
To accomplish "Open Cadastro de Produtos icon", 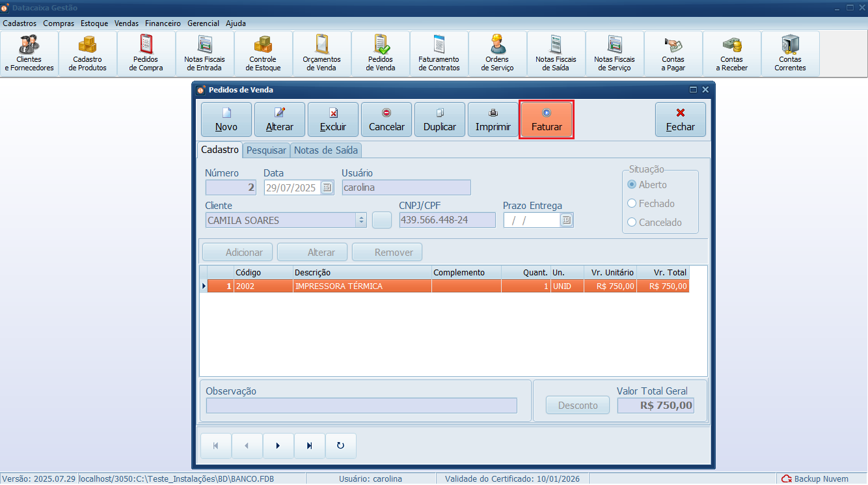I will tap(88, 54).
